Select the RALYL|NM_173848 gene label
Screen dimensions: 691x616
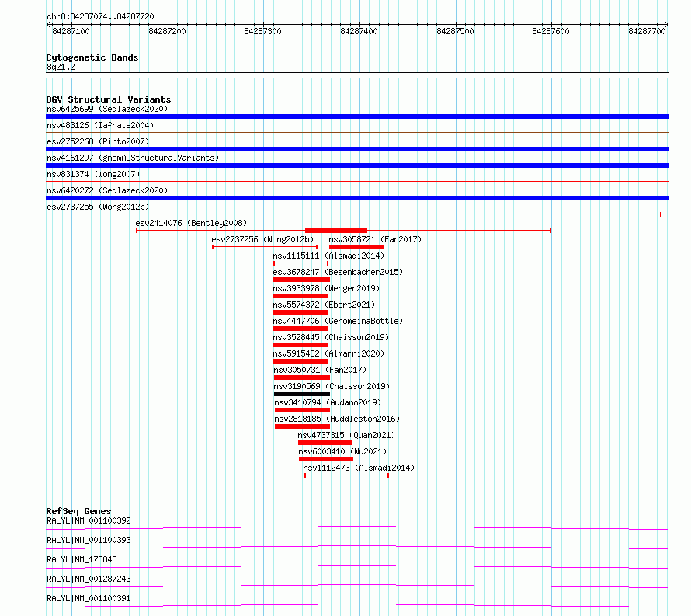pyautogui.click(x=82, y=559)
